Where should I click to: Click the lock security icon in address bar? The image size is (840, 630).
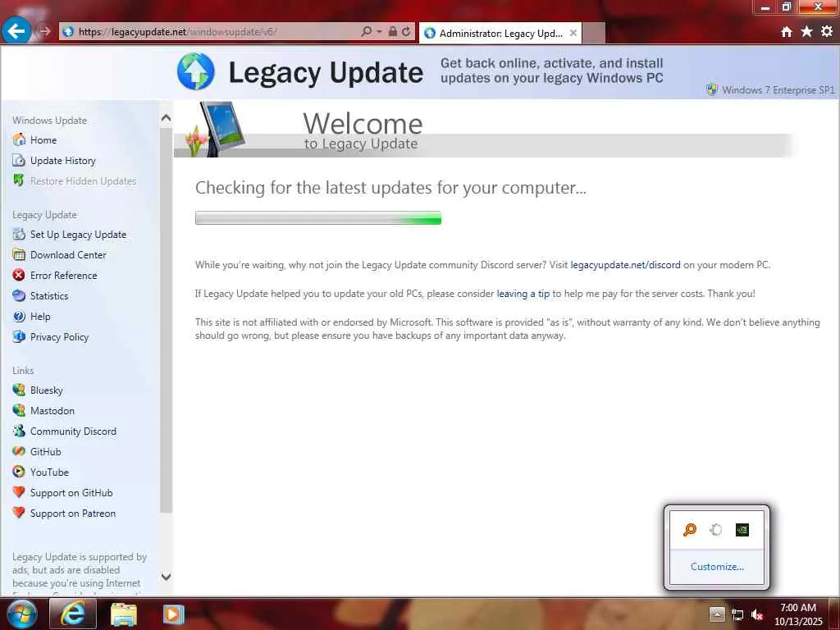(x=393, y=32)
